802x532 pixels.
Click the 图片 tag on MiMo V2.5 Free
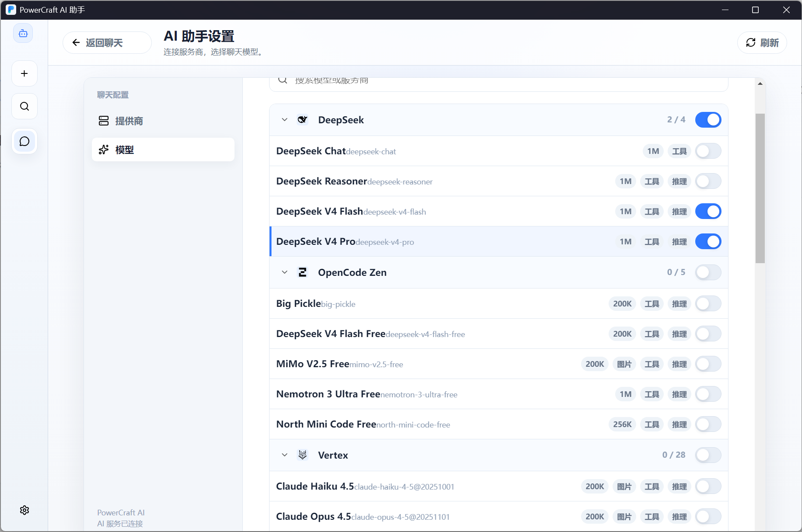[624, 364]
